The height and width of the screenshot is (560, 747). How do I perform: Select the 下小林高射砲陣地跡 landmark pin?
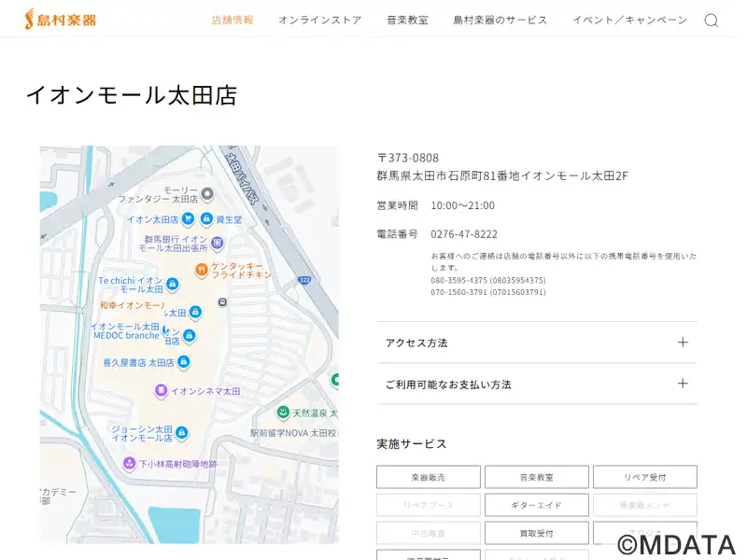click(x=129, y=463)
